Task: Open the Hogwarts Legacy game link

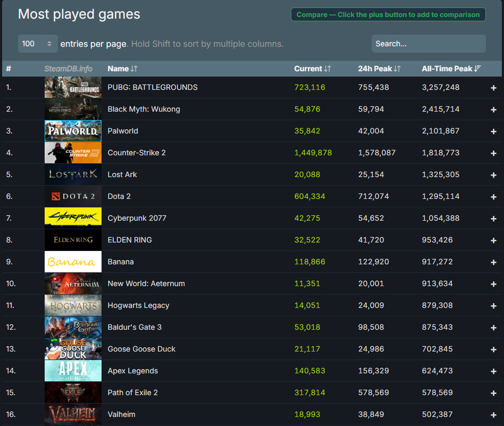Action: click(138, 305)
